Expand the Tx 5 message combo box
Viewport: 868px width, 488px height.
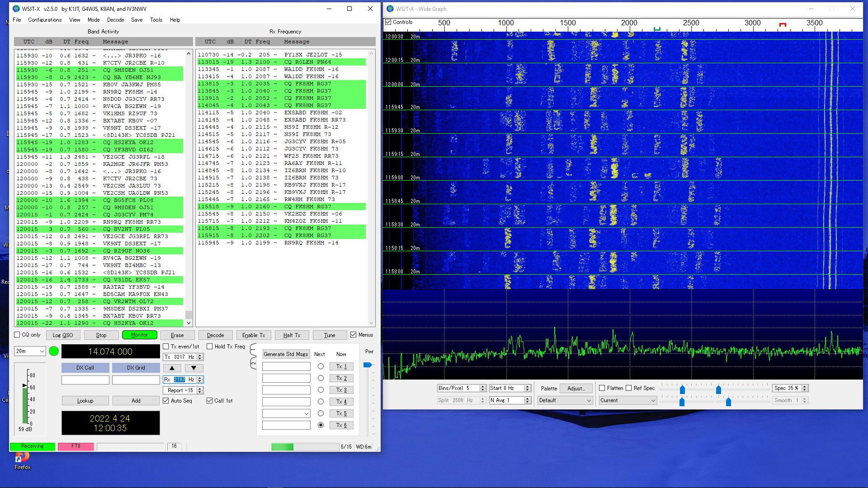click(306, 413)
